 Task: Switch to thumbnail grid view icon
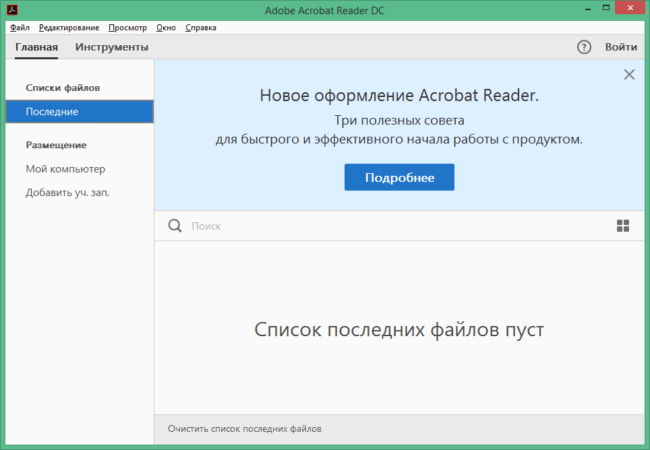[x=623, y=226]
